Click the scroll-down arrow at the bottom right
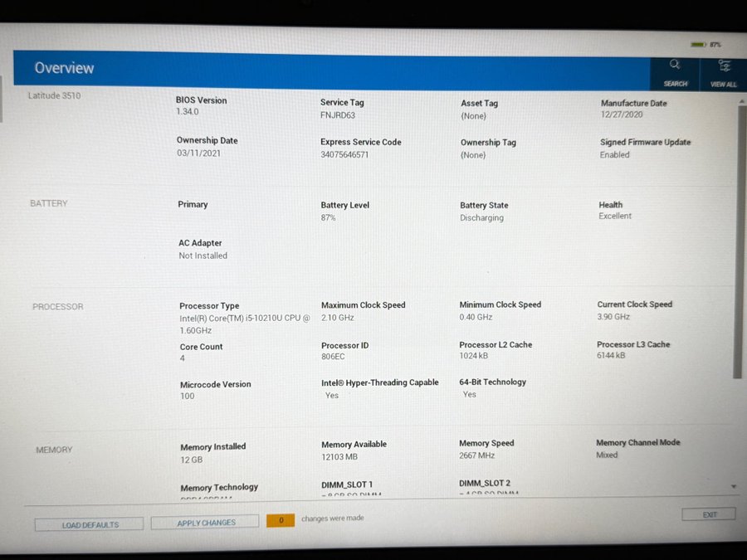 click(734, 487)
